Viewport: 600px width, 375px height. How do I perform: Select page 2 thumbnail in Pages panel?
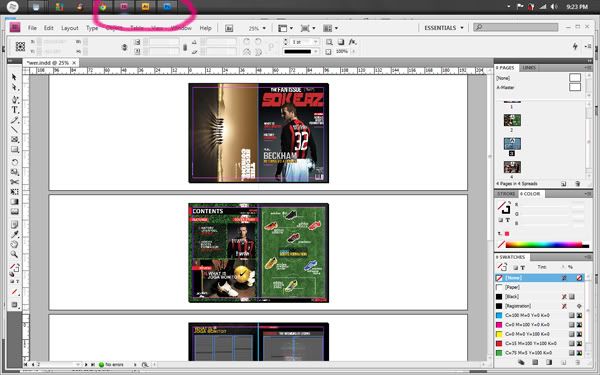click(512, 120)
